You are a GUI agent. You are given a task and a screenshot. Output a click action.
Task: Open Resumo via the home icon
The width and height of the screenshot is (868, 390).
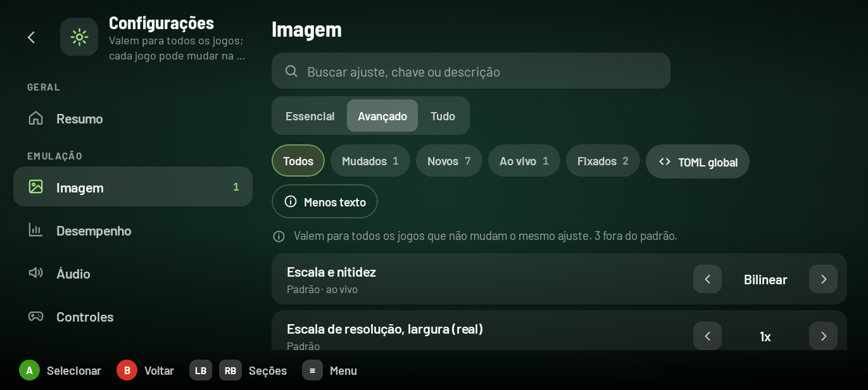(36, 118)
